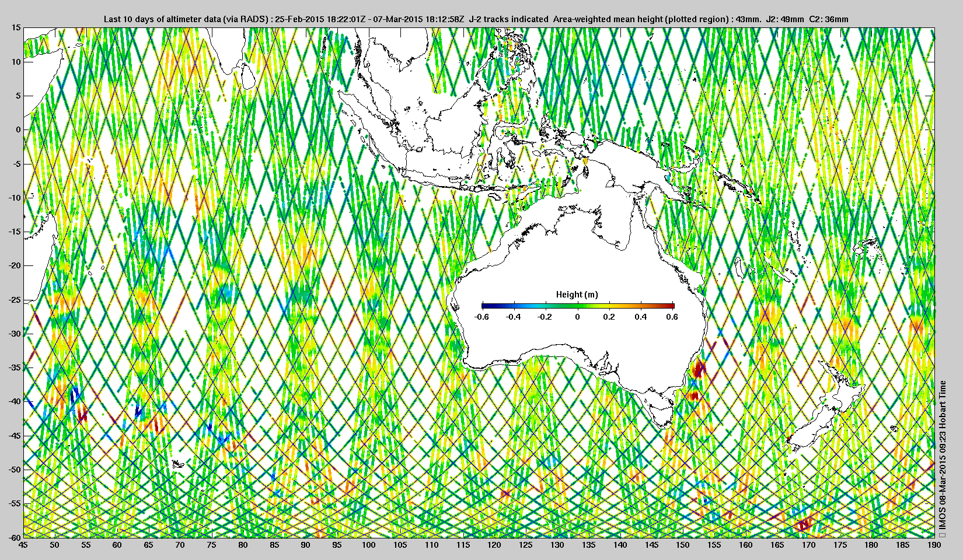963x560 pixels.
Task: Click the 'J2: 49mm' value in the title
Action: pyautogui.click(x=784, y=19)
